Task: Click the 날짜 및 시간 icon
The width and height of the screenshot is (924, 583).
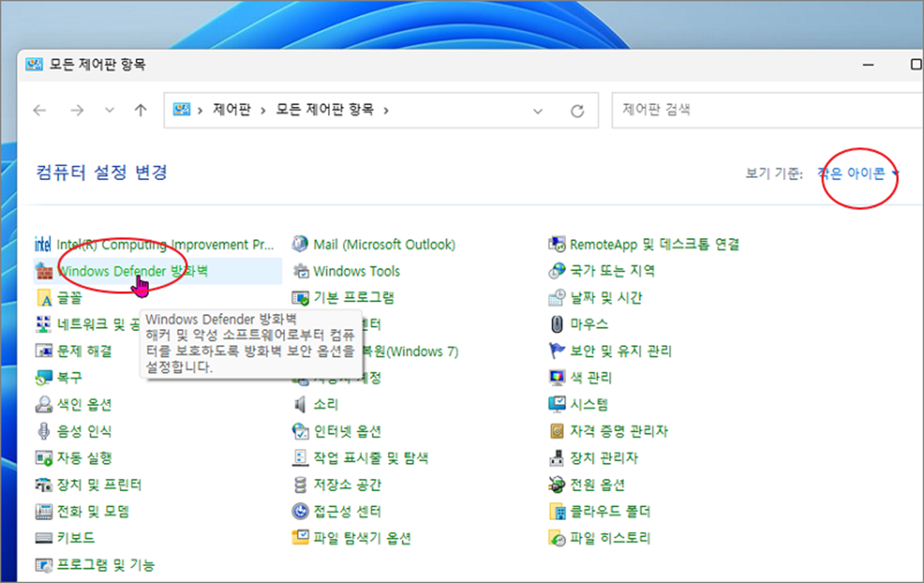Action: click(557, 298)
